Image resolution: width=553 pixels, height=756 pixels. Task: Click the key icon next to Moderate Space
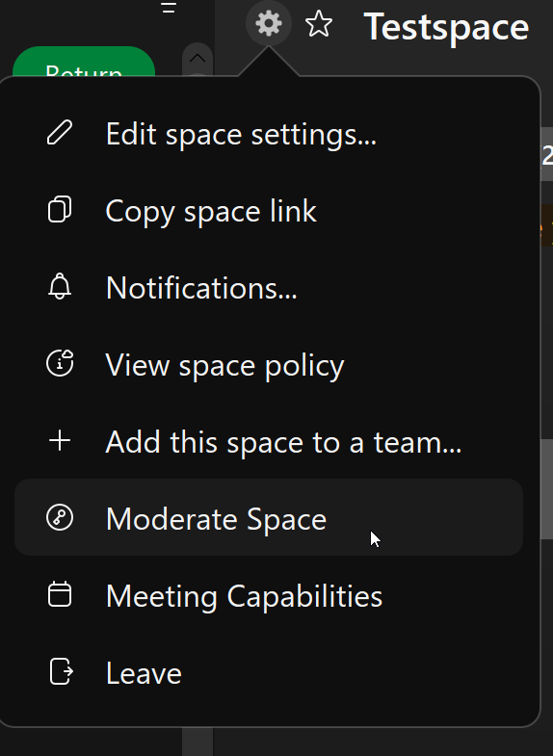[x=60, y=518]
